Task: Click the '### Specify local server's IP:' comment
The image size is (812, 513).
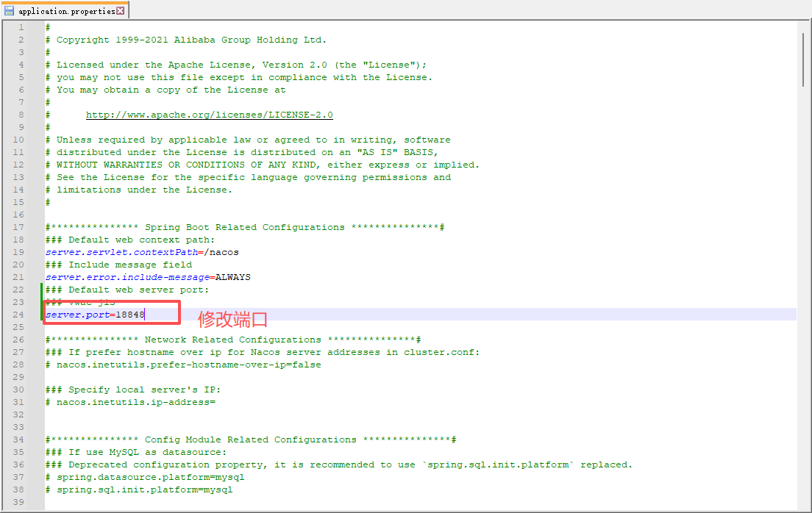Action: pos(133,390)
